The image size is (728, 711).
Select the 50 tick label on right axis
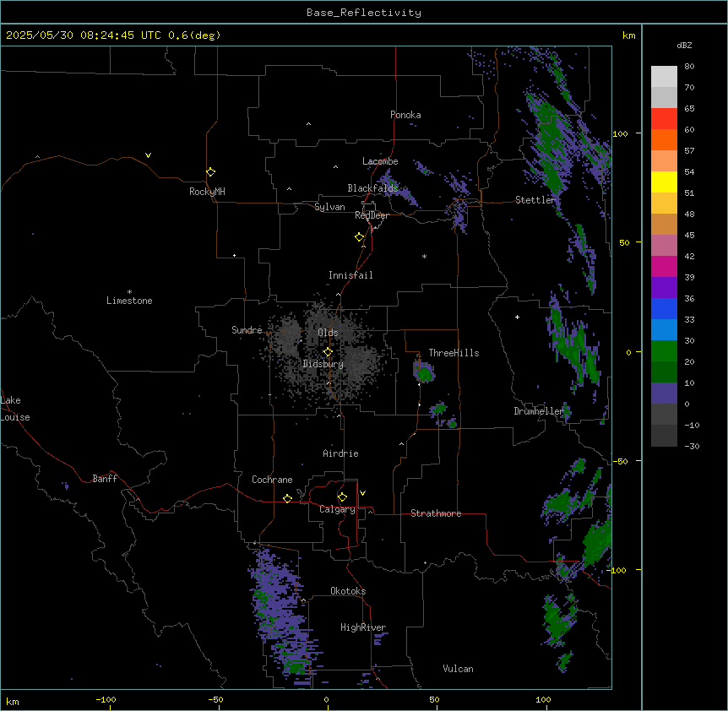coord(624,242)
